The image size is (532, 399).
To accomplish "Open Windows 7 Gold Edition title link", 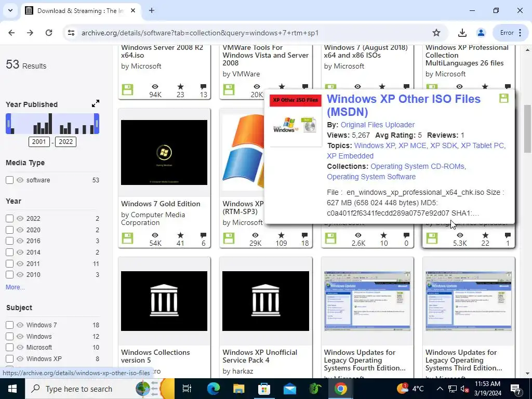I will tap(161, 204).
